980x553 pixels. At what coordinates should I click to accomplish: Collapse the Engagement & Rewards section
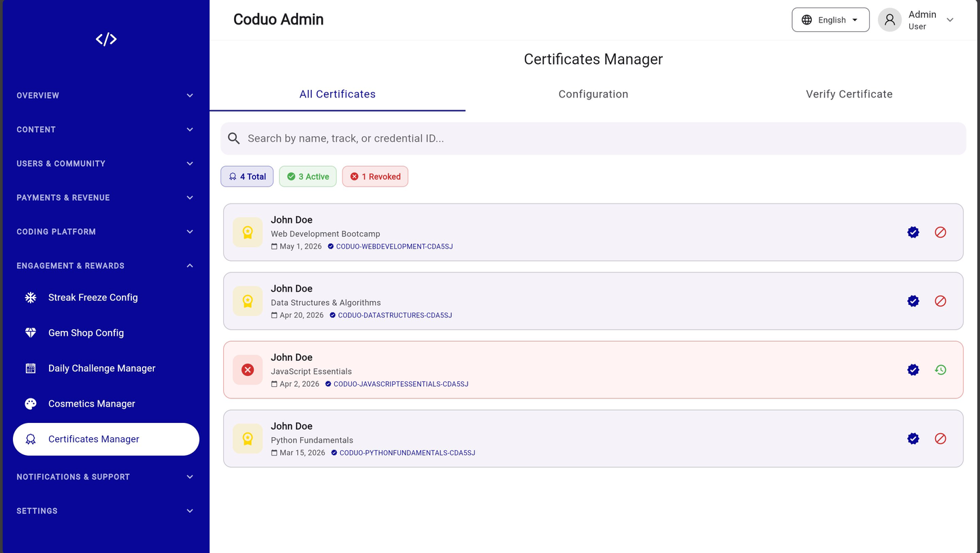pos(105,266)
